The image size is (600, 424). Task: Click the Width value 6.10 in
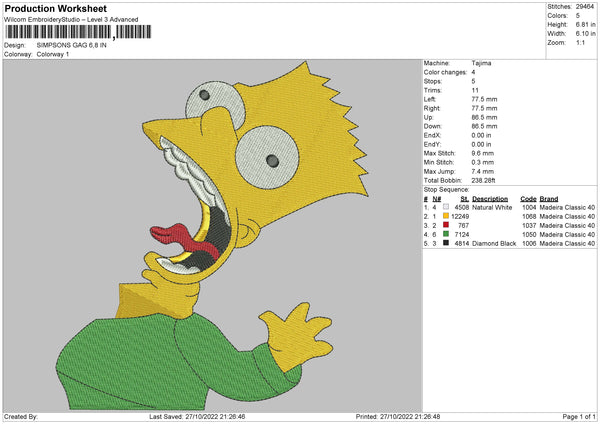coord(585,34)
